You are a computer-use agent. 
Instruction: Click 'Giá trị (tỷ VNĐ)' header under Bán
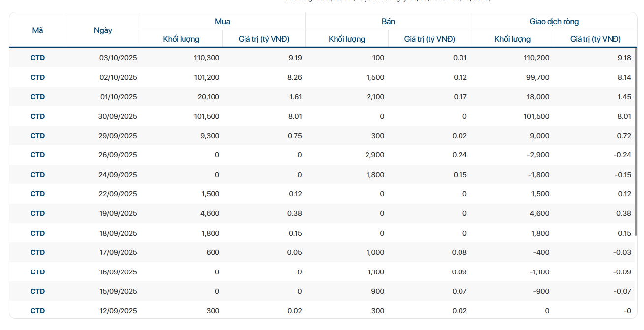click(429, 39)
